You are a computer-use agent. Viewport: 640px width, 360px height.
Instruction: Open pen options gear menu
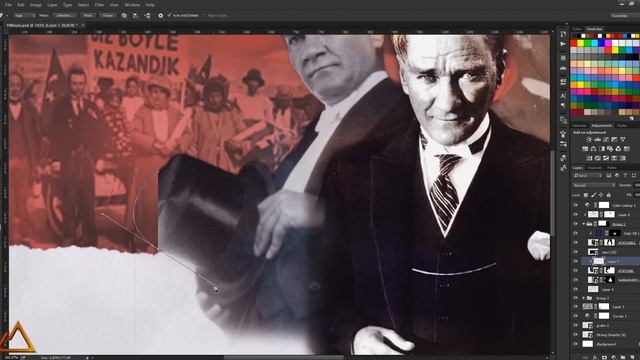click(x=160, y=16)
